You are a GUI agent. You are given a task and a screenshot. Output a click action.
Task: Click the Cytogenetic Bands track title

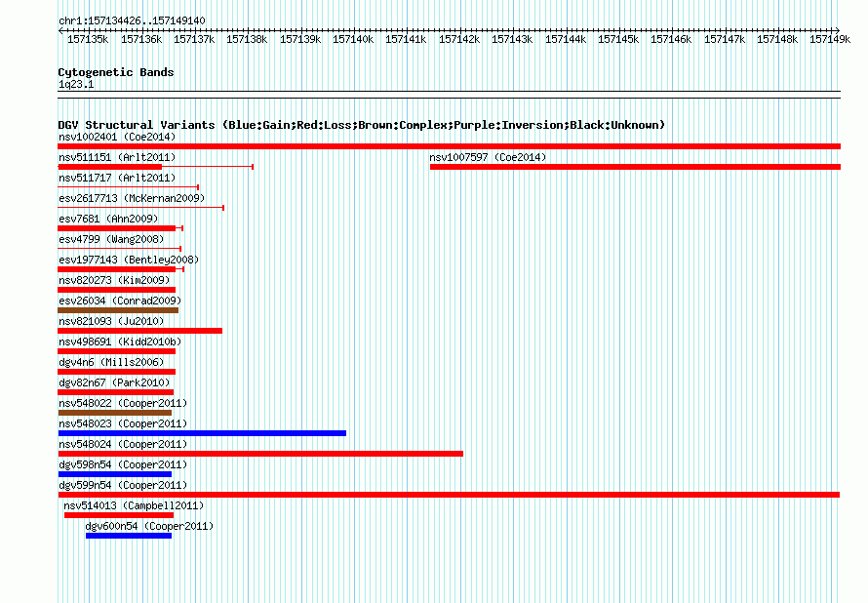(x=116, y=72)
